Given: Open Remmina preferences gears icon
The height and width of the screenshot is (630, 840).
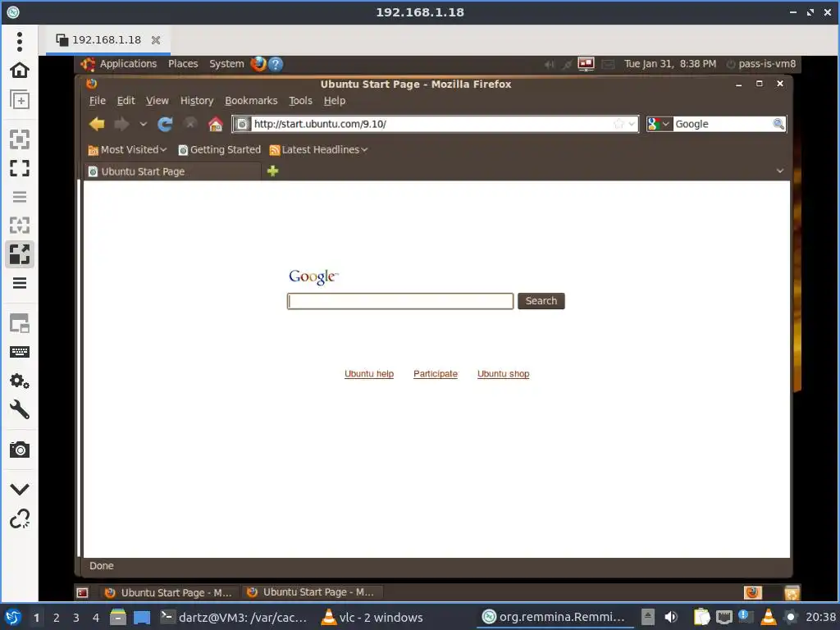Looking at the screenshot, I should coord(20,381).
